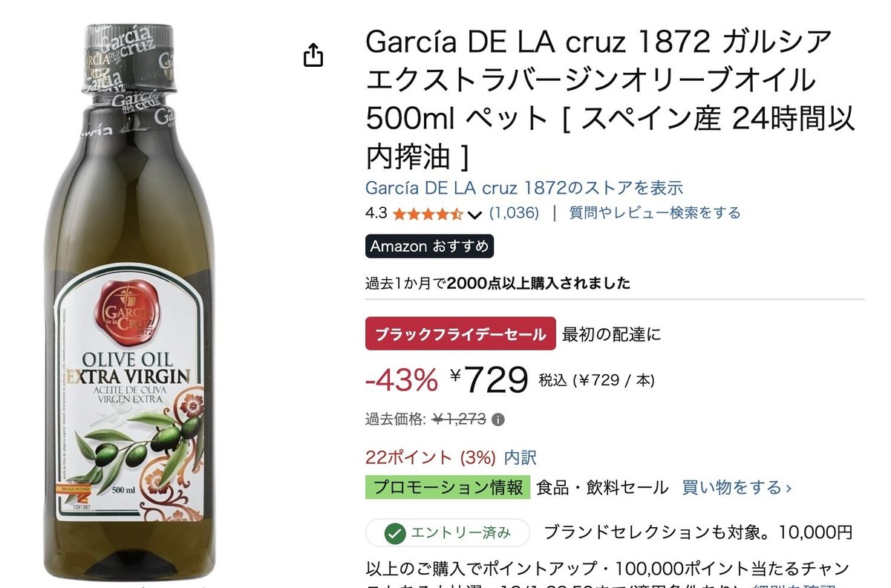Click the Amazon おすすめ badge
This screenshot has height=588, width=891.
(430, 246)
